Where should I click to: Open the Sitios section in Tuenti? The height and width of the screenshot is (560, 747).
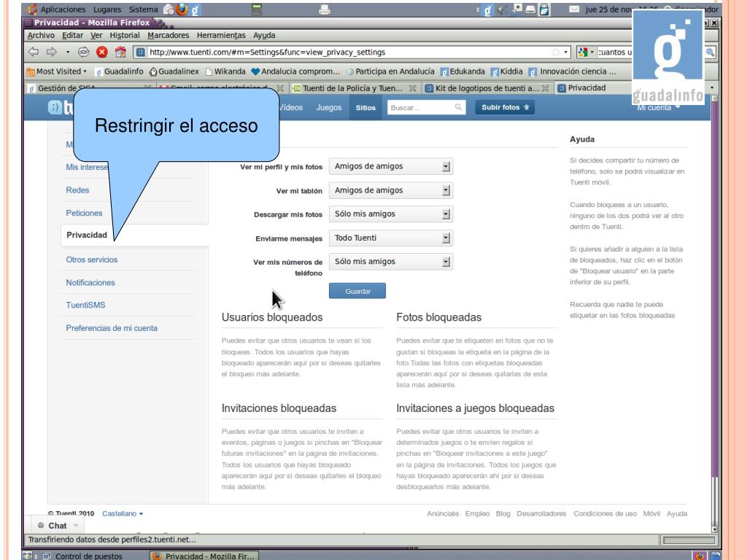tap(365, 108)
